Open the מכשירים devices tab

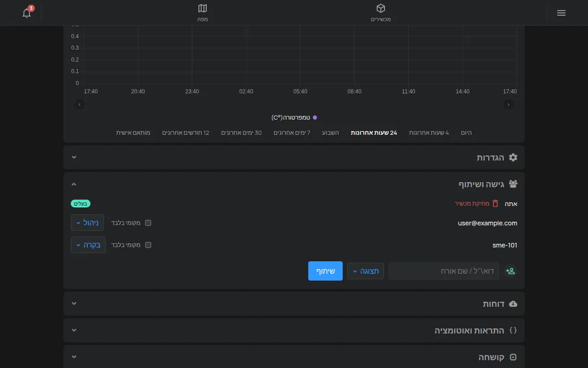381,13
